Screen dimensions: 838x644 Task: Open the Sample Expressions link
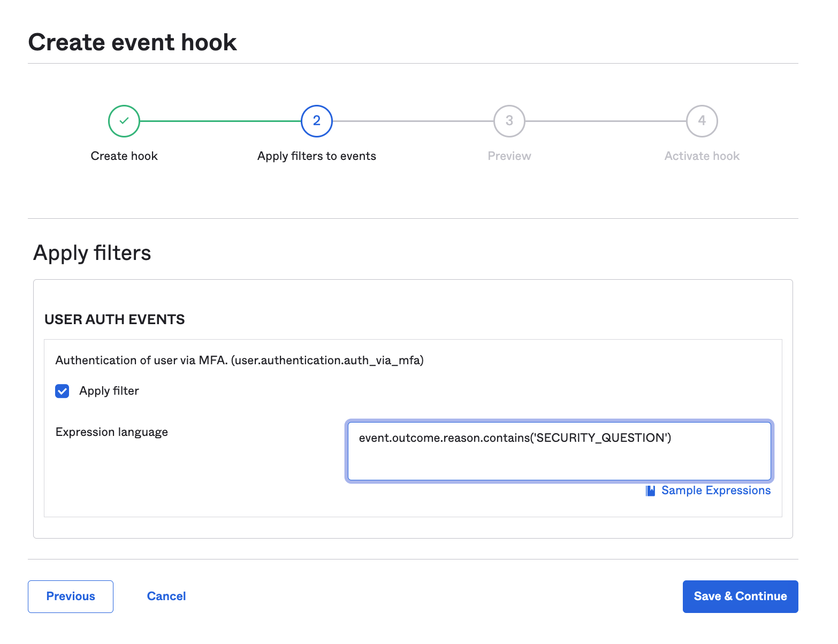[x=716, y=490]
